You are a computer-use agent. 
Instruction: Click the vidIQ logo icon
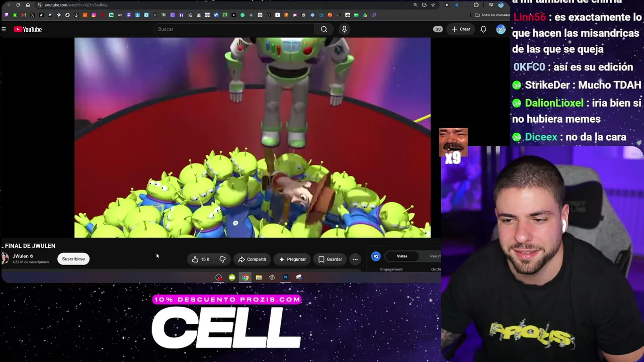click(376, 256)
